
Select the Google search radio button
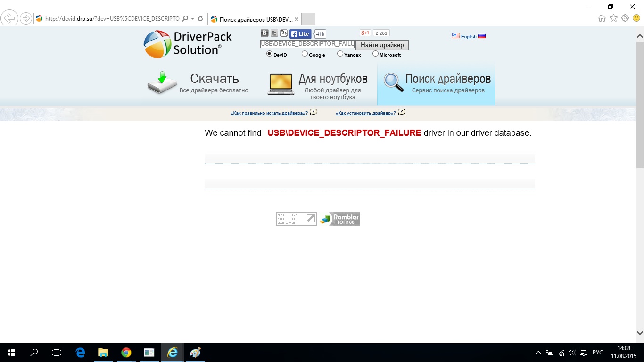point(305,54)
